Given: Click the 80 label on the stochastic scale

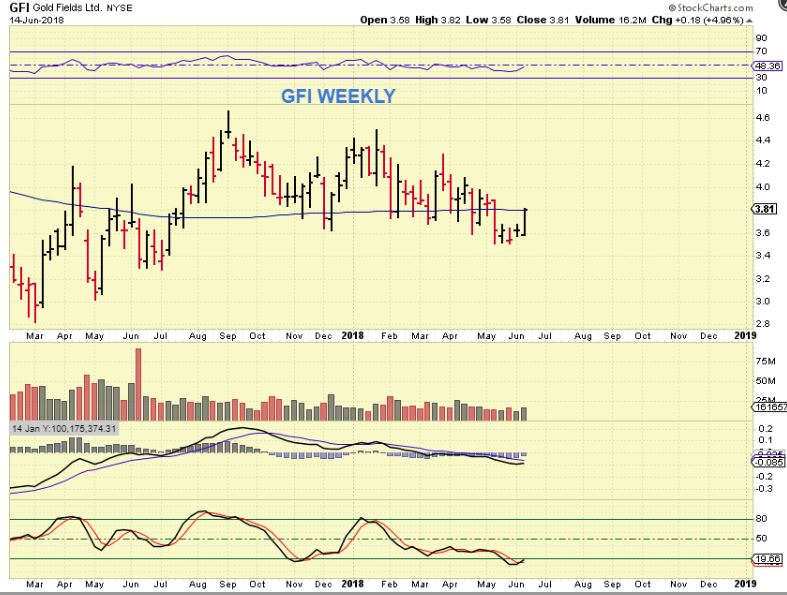Looking at the screenshot, I should pos(761,519).
